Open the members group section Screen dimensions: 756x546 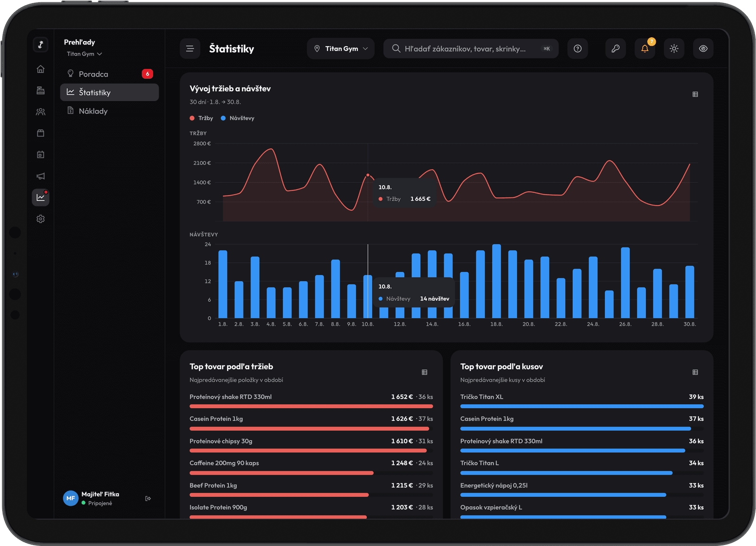tap(41, 112)
